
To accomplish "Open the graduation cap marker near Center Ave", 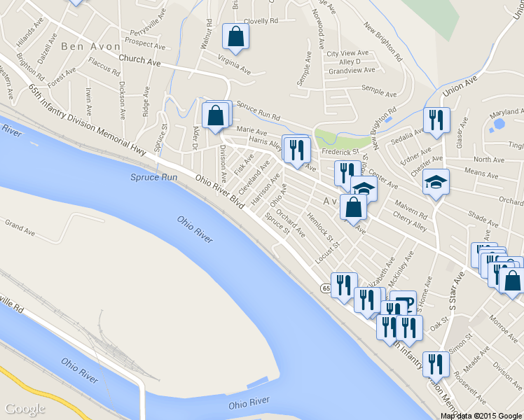I will pos(364,188).
